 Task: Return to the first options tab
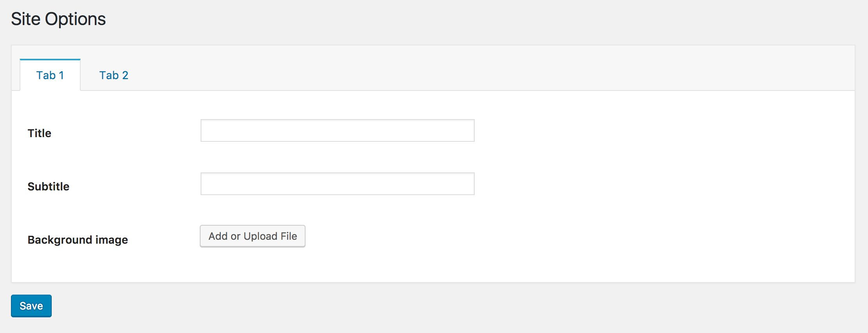coord(50,75)
